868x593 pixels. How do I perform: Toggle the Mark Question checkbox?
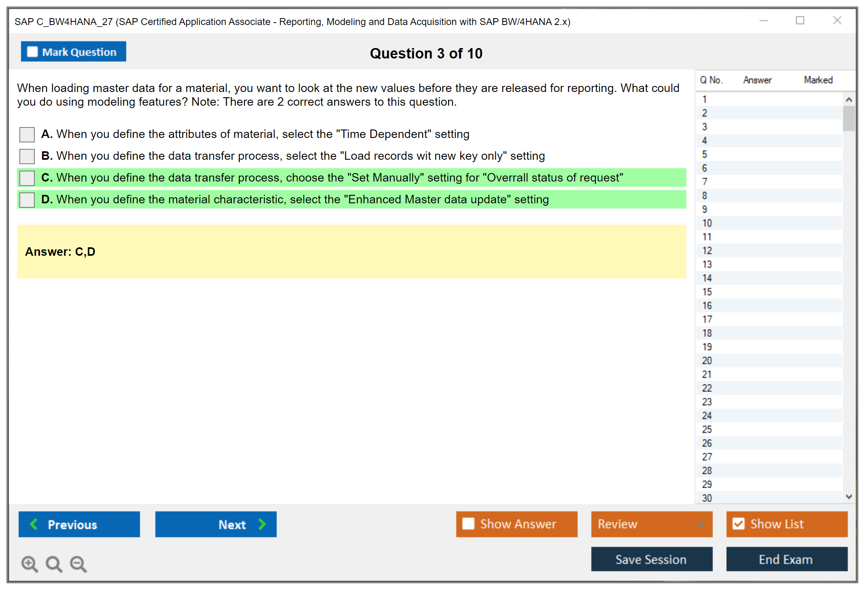[32, 52]
